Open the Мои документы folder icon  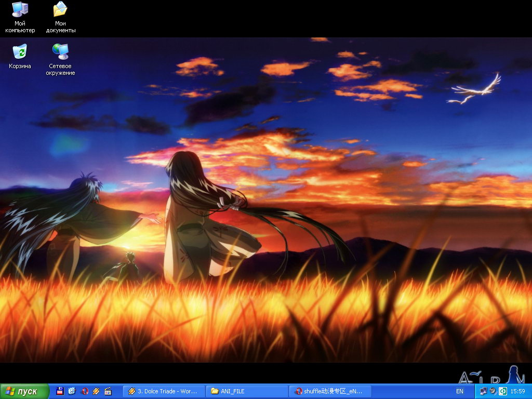(x=60, y=10)
